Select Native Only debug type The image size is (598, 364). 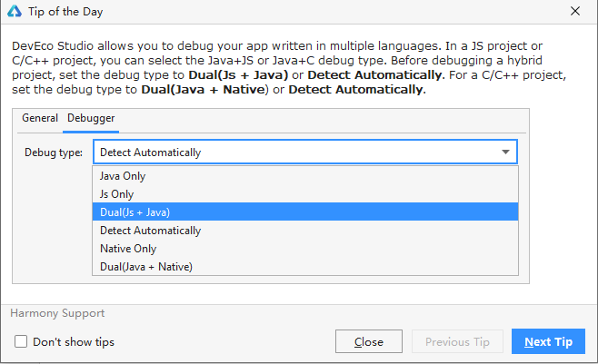[305, 249]
